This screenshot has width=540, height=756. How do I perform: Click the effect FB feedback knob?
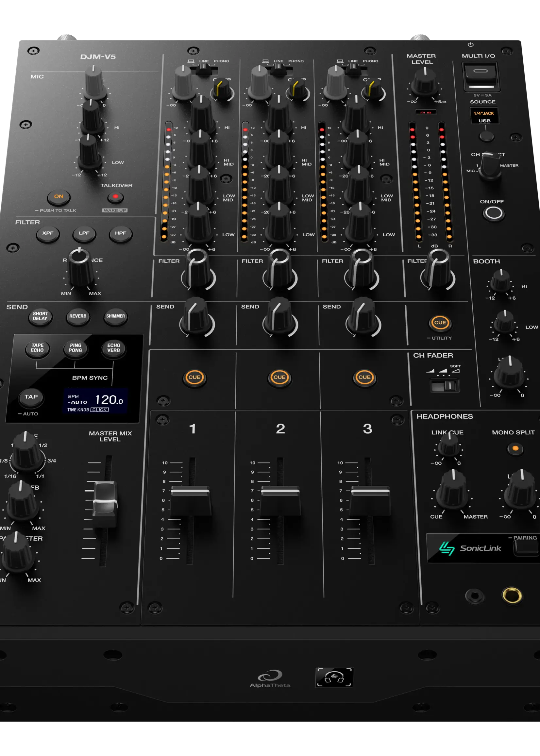pyautogui.click(x=22, y=501)
